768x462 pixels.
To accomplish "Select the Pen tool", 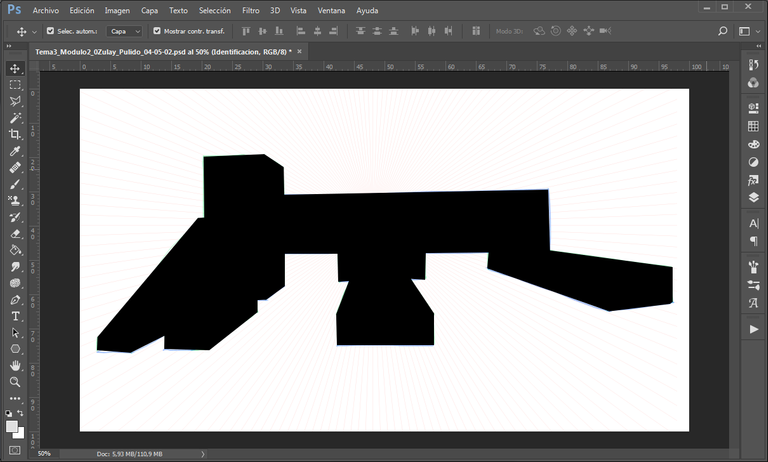I will pyautogui.click(x=15, y=300).
